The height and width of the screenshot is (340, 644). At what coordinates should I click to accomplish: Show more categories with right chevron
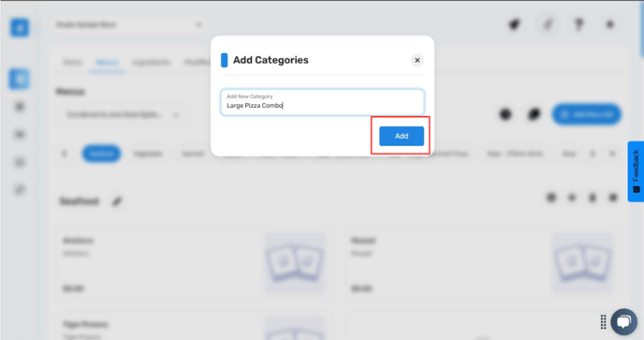(x=593, y=154)
